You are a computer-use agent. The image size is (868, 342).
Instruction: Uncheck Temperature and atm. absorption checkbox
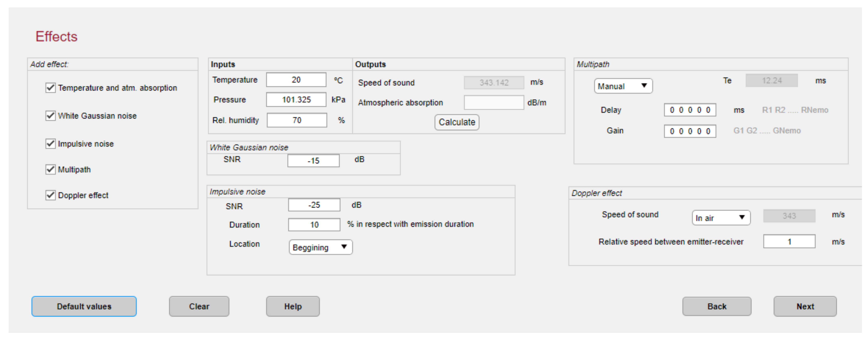[50, 88]
